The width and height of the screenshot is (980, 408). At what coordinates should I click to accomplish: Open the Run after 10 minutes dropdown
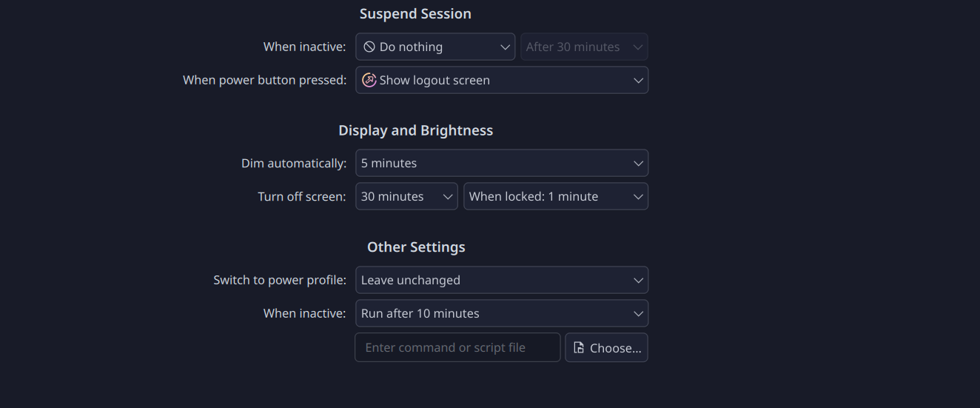pyautogui.click(x=502, y=313)
